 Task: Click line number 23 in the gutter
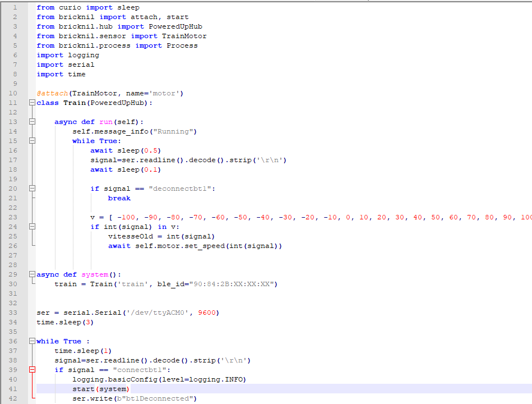pos(14,217)
